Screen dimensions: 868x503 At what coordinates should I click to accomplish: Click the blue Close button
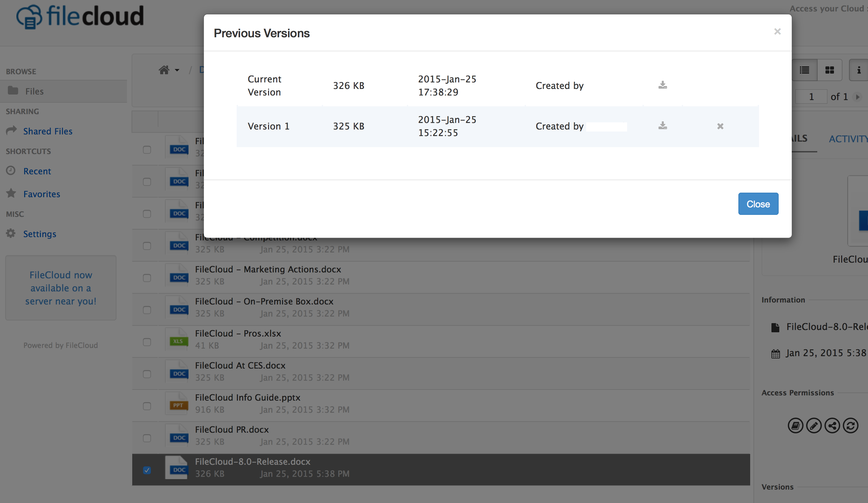click(758, 204)
